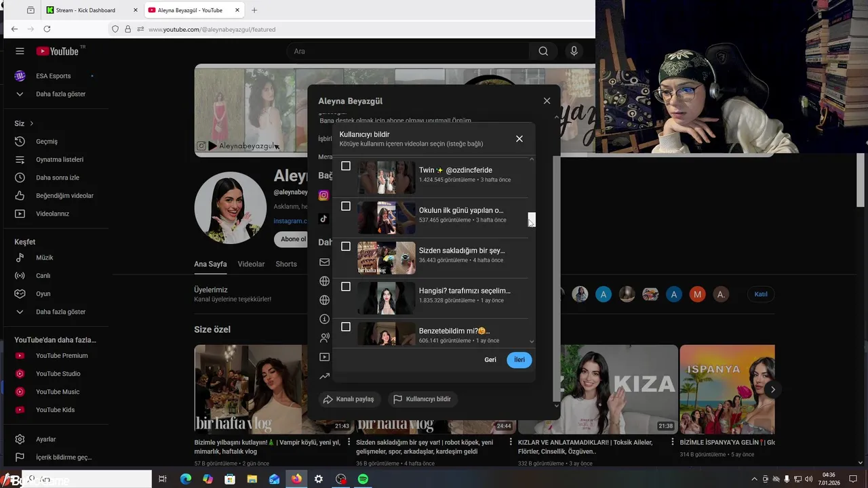Switch to the Videolar channel tab
Screen dimensions: 868x488
[x=251, y=264]
